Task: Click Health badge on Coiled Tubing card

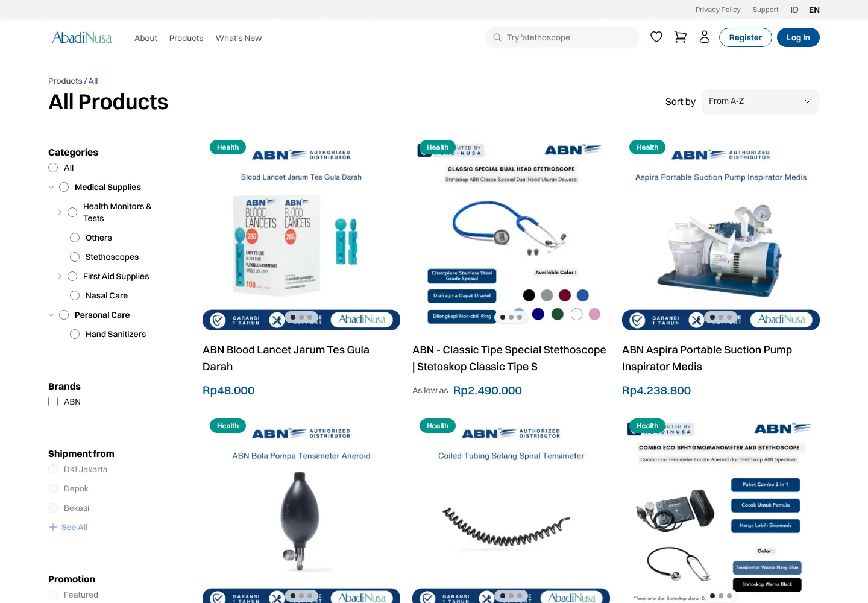Action: (x=438, y=426)
